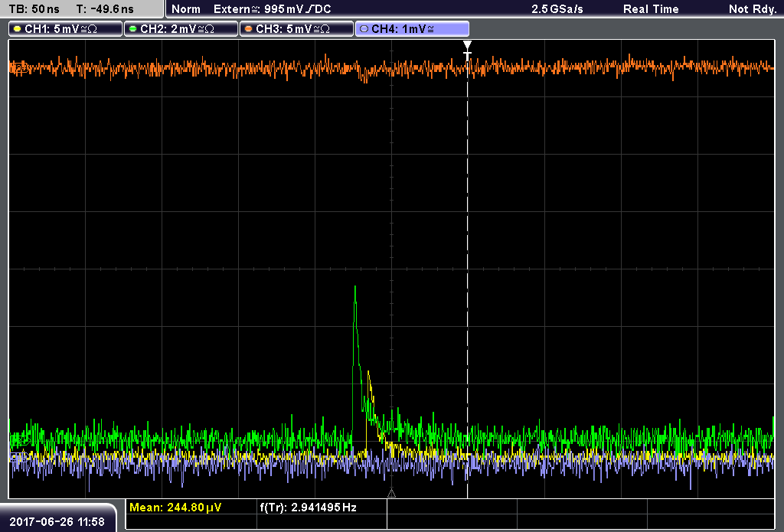This screenshot has height=532, width=784.
Task: Click the time reference triangle at bottom
Action: point(391,494)
